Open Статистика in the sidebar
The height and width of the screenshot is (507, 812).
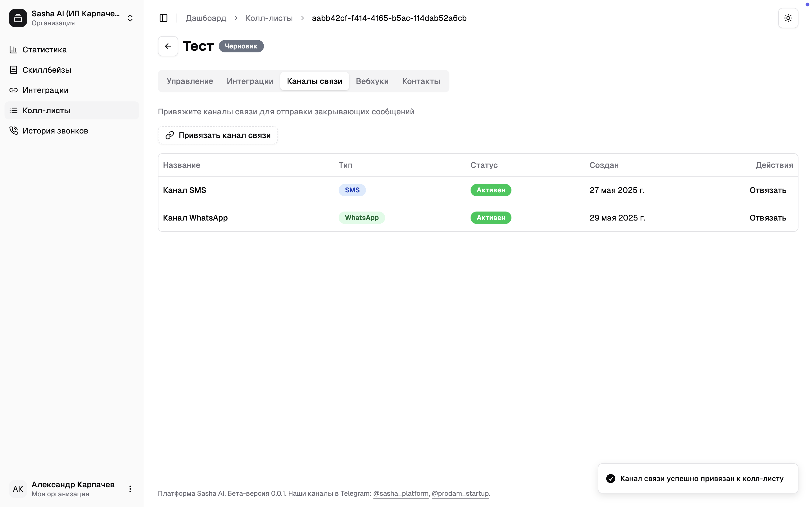[x=45, y=50]
